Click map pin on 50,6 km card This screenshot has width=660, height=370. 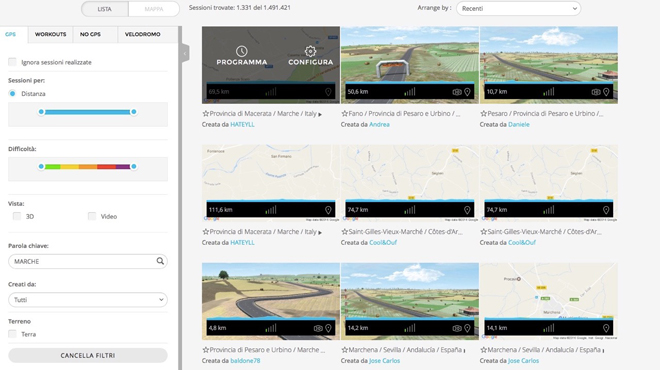tap(467, 92)
